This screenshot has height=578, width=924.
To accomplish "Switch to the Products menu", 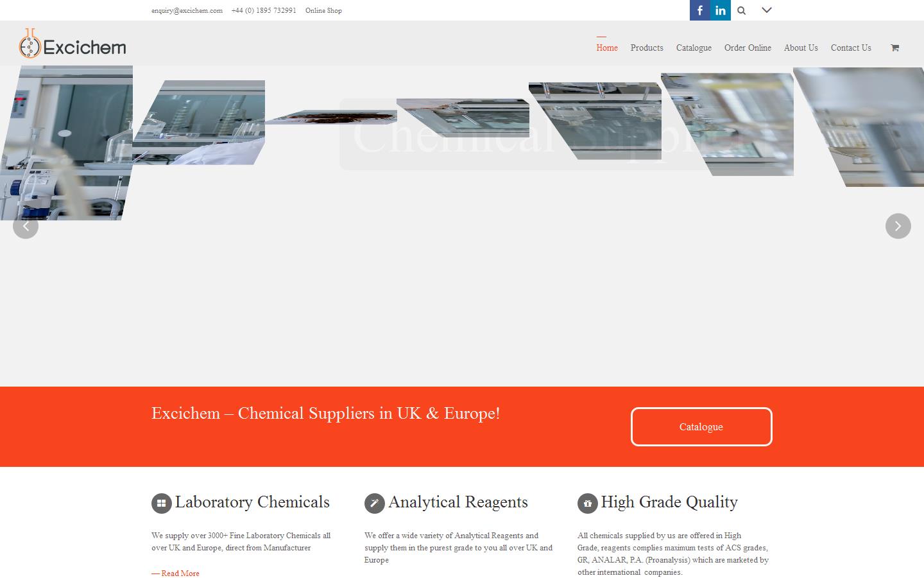I will pos(647,48).
